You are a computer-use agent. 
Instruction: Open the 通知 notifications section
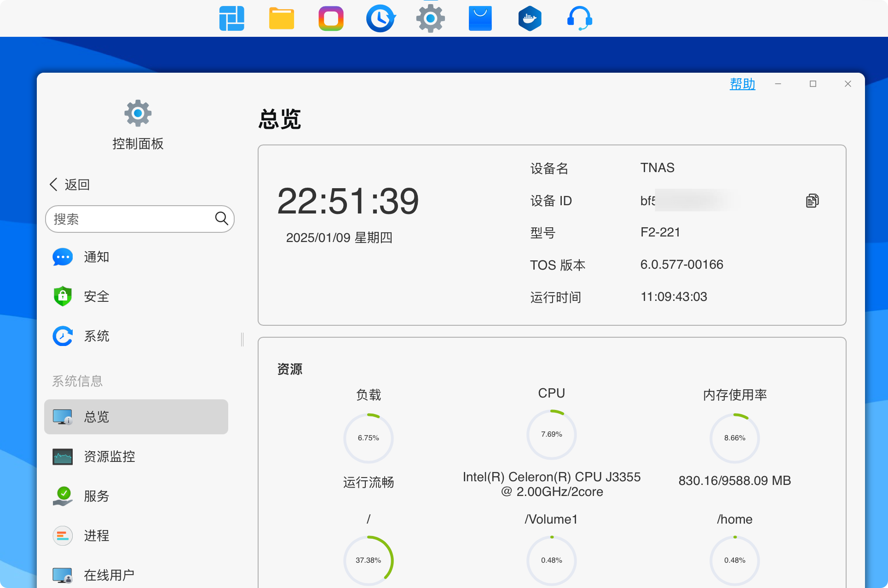click(96, 257)
